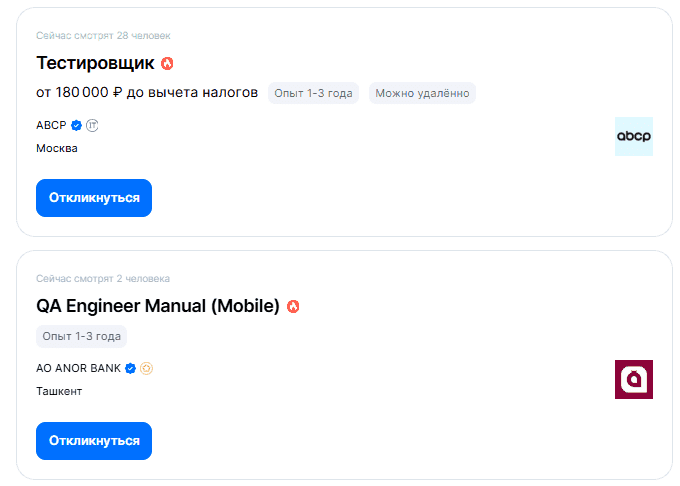Screen dimensions: 680x486
Task: Click the Опыт 1-3 года tag on Тестировщик
Action: (314, 93)
